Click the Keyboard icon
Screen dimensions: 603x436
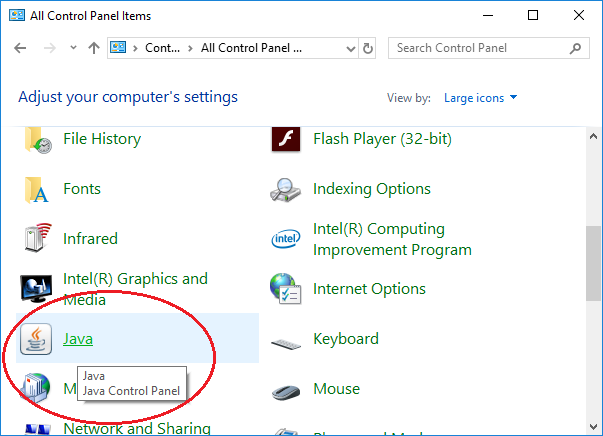[x=286, y=344]
